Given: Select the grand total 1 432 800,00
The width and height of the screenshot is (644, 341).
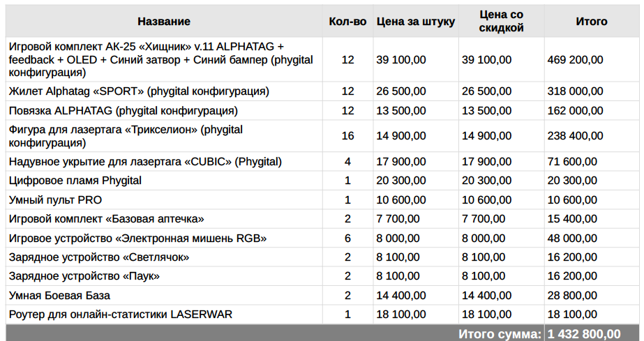Looking at the screenshot, I should (x=584, y=333).
